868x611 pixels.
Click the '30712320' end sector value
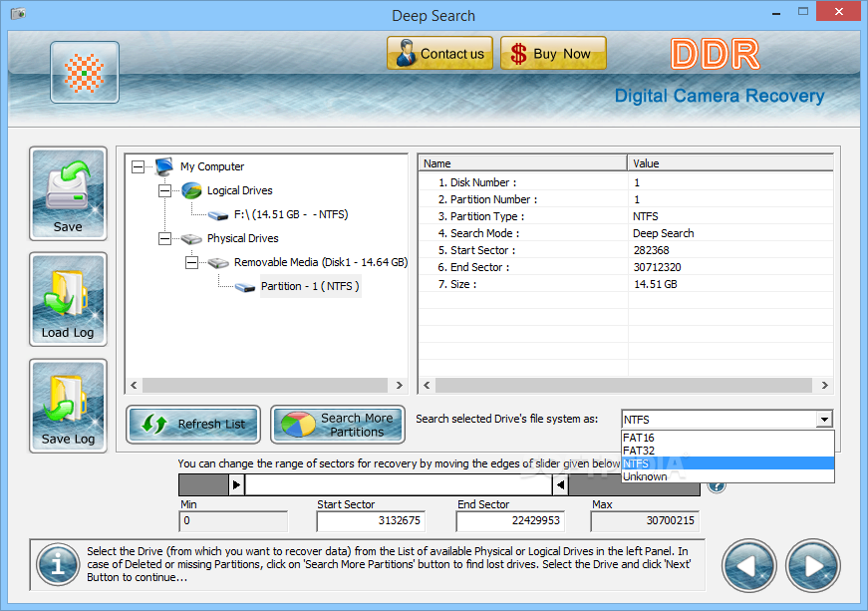pos(657,267)
